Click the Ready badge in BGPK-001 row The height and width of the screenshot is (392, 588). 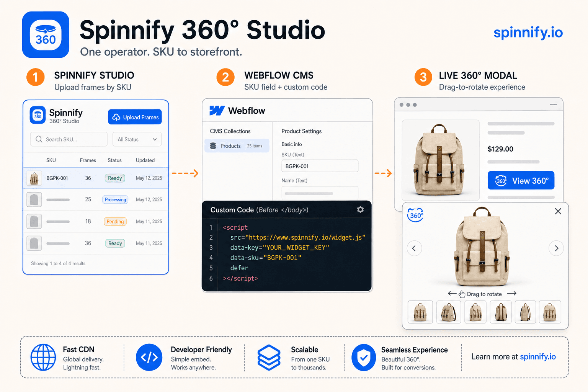(115, 178)
